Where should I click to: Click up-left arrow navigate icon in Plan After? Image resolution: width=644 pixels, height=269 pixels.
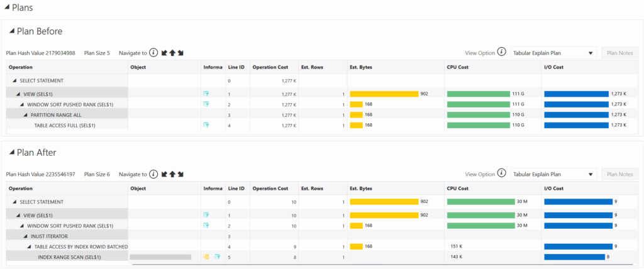click(x=164, y=174)
